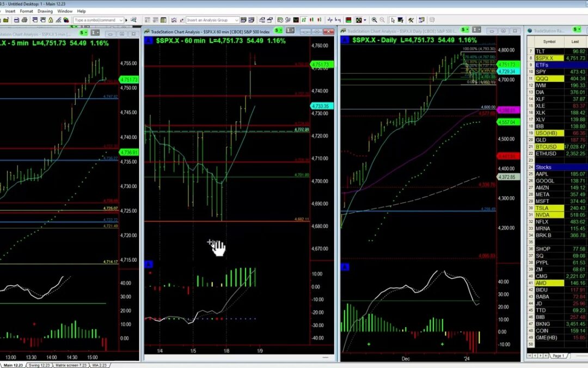
Task: Click bar-spacing icon directly left of color bars icon
Action: click(x=338, y=20)
